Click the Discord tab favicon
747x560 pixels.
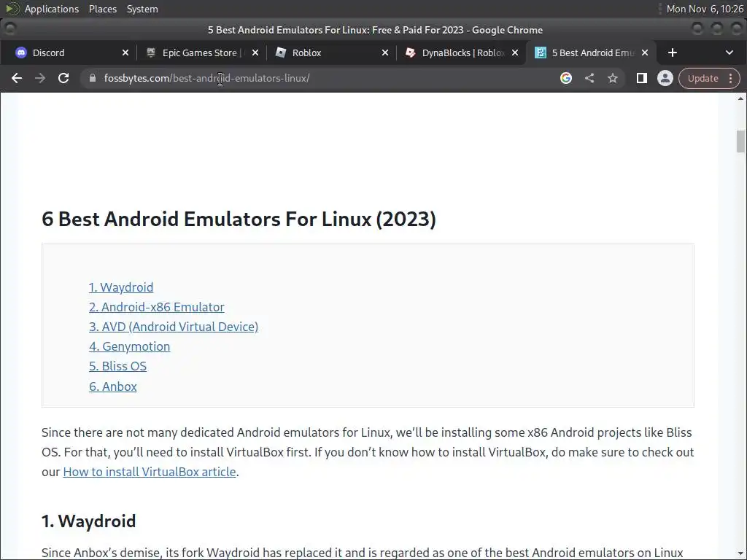point(21,52)
